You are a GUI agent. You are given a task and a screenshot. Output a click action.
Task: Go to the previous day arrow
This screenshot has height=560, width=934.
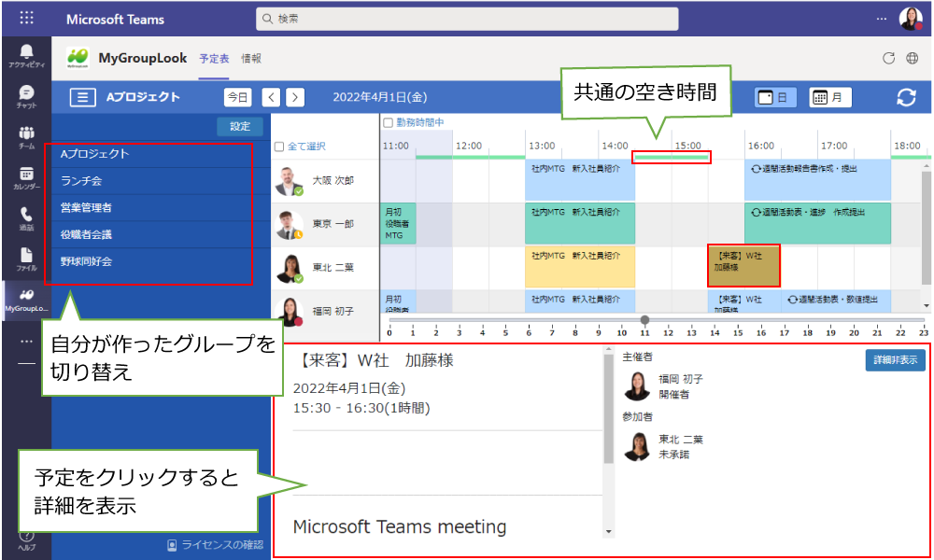[x=271, y=97]
